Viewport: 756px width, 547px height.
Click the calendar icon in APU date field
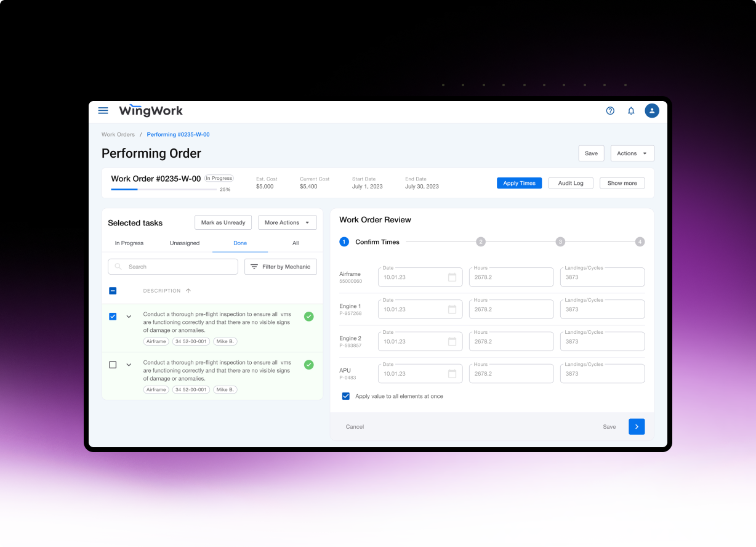452,374
